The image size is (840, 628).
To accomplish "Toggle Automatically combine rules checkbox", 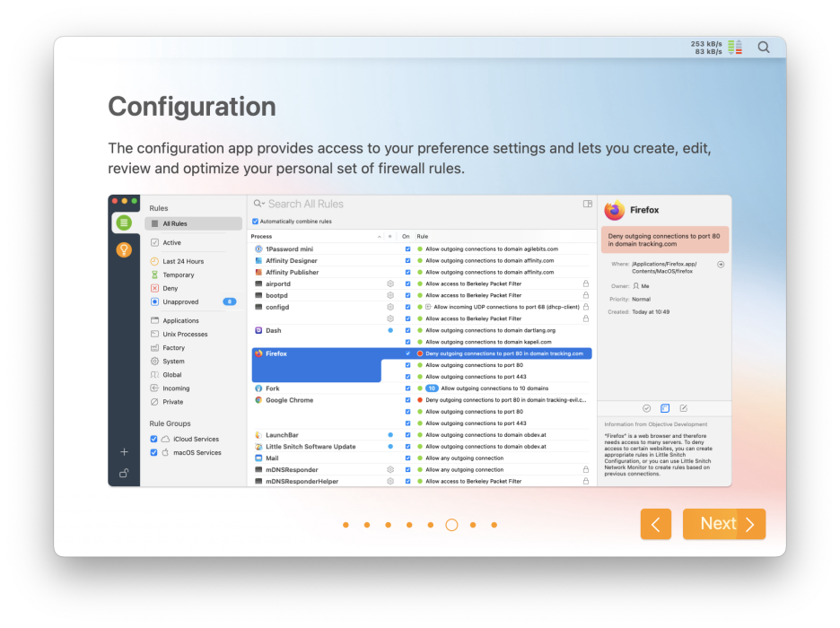I will pos(256,221).
